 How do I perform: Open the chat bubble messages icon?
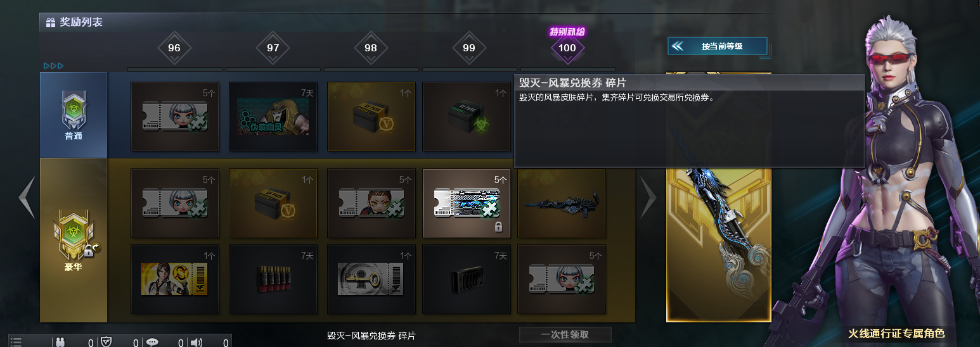(x=152, y=343)
